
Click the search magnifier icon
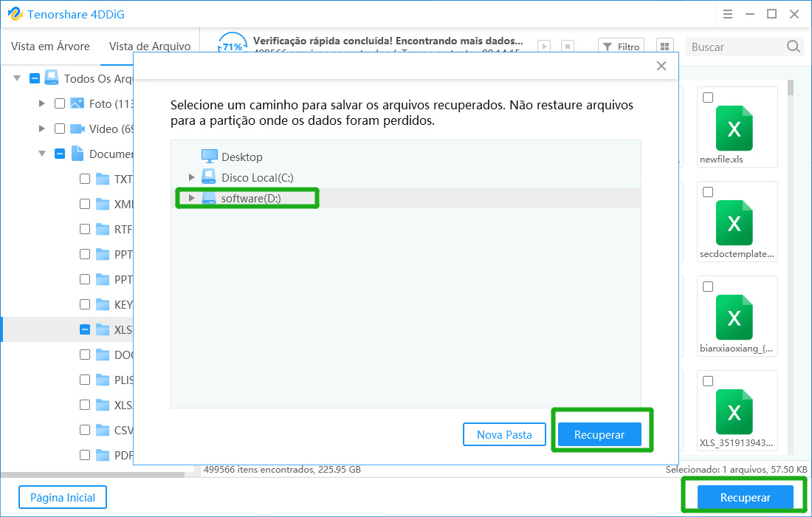[x=794, y=47]
